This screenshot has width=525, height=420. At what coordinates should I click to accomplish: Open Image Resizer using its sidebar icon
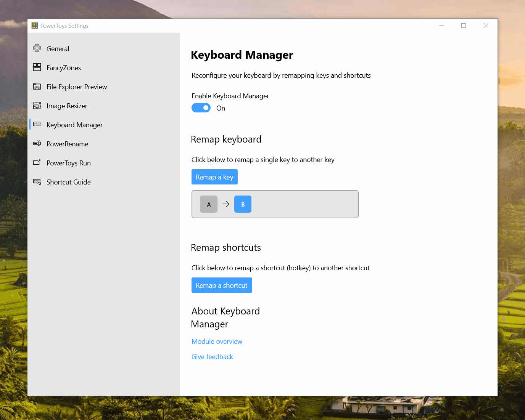[37, 106]
